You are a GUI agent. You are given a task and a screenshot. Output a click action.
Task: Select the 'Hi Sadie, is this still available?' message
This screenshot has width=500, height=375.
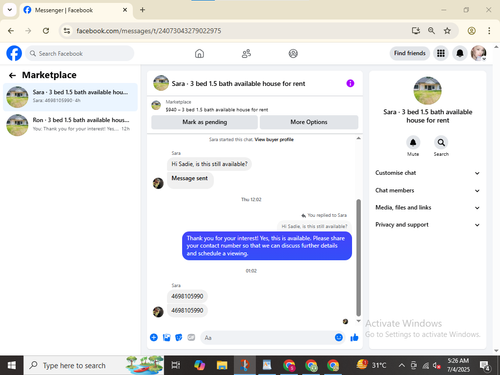tap(209, 164)
